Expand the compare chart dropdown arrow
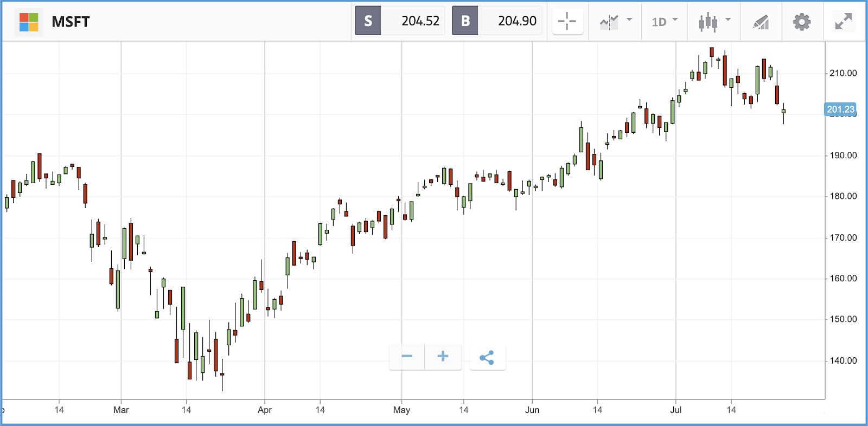 point(629,20)
